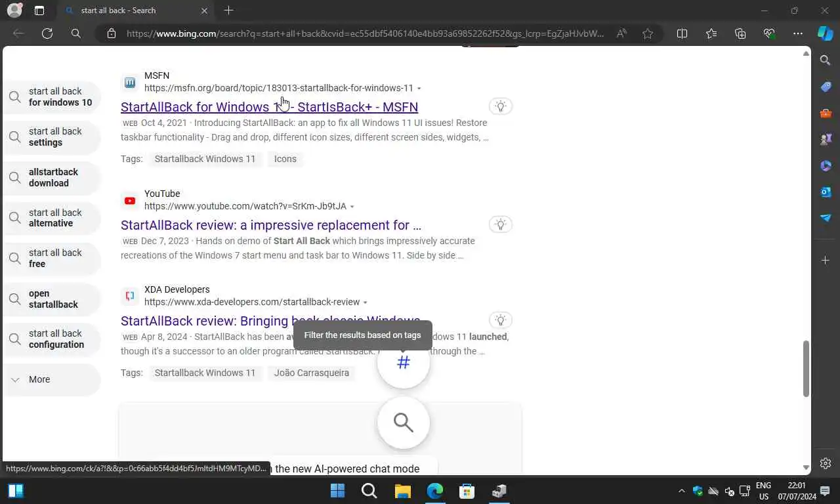Open sidebar settings gear
The width and height of the screenshot is (840, 504).
(x=826, y=463)
